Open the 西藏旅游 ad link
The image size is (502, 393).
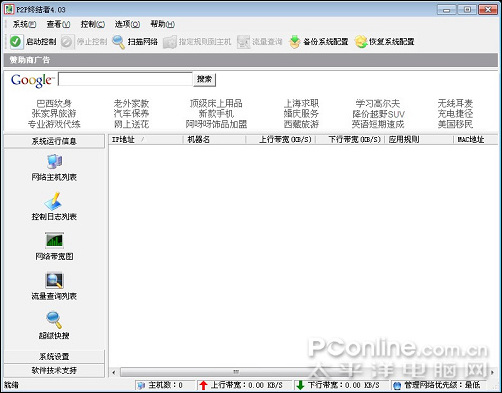point(301,124)
